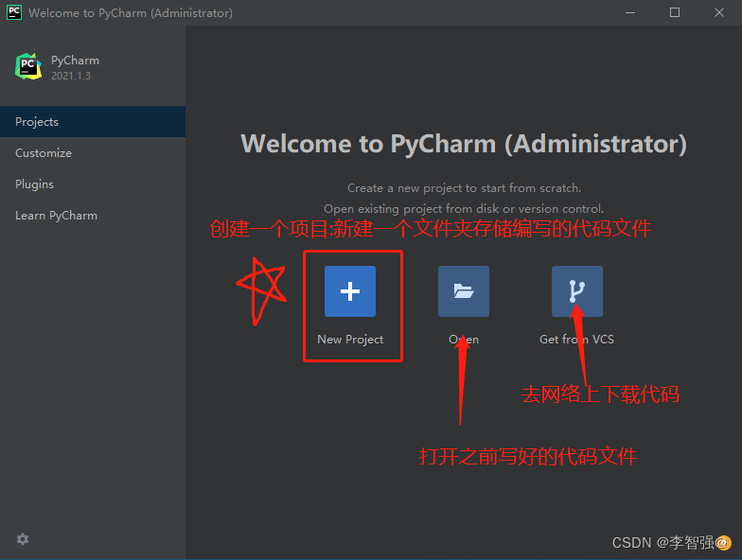This screenshot has width=742, height=560.
Task: Switch to the Customize tab
Action: coord(93,153)
